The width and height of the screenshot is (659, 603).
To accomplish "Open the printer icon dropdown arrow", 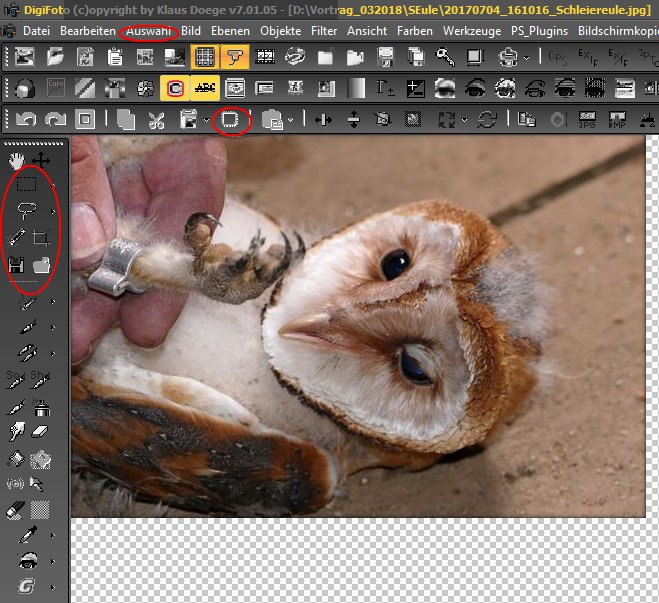I will [x=527, y=57].
